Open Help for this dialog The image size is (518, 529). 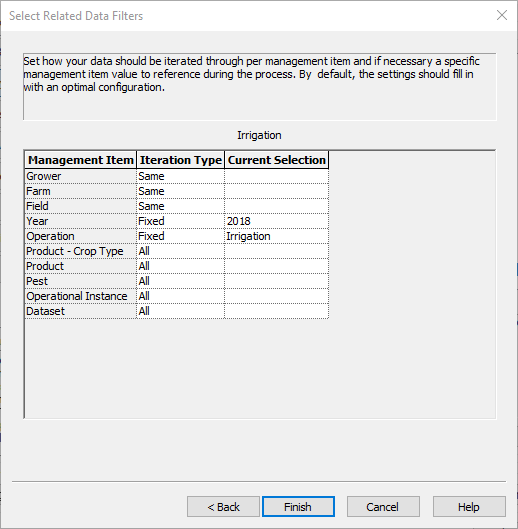(x=469, y=506)
